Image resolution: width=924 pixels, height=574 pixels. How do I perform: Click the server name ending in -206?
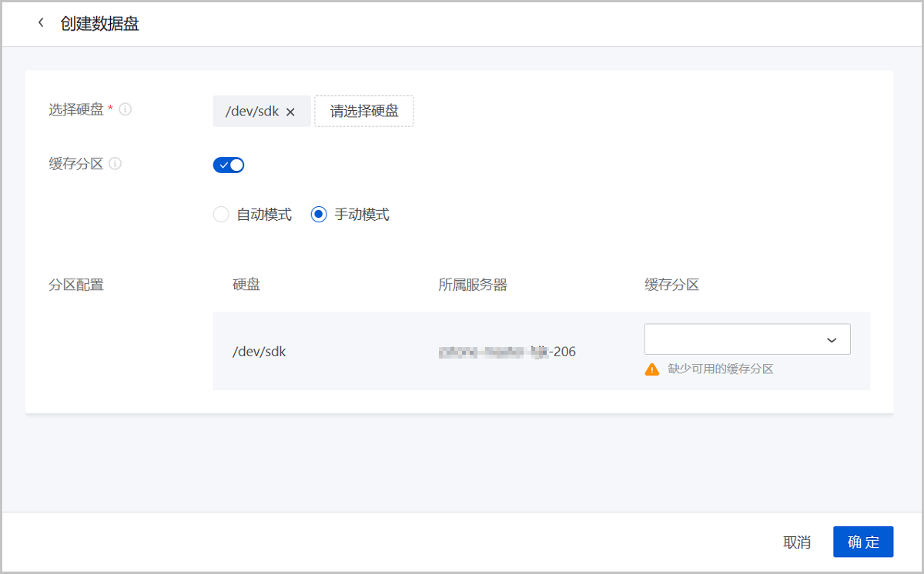click(507, 352)
